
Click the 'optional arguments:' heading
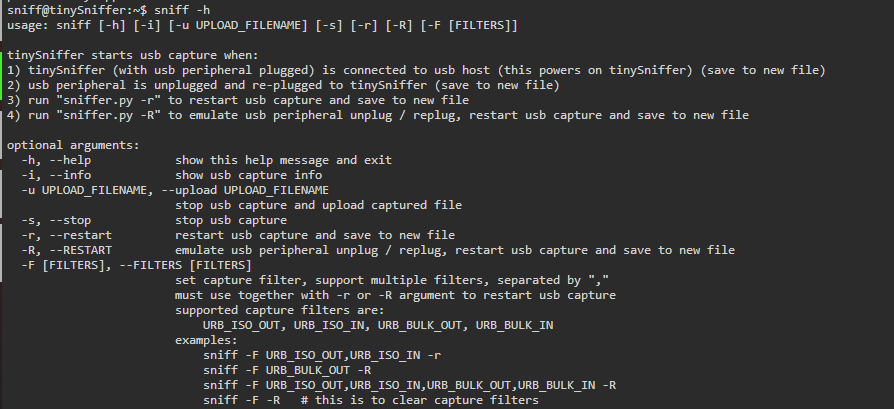[73, 145]
